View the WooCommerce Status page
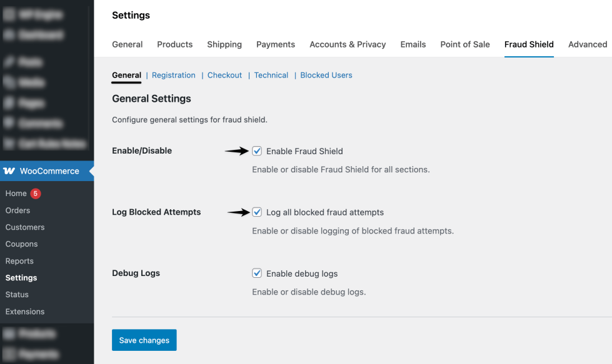The height and width of the screenshot is (364, 612). (x=16, y=294)
